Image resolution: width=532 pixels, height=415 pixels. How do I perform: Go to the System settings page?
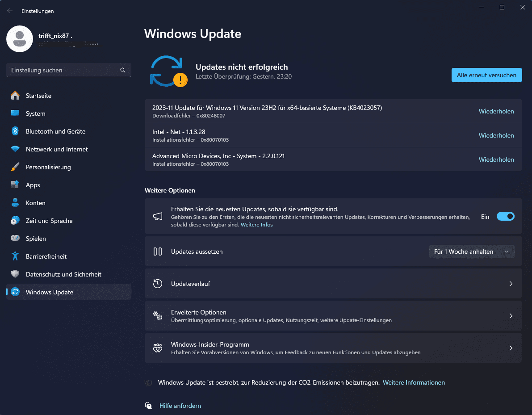(x=69, y=113)
